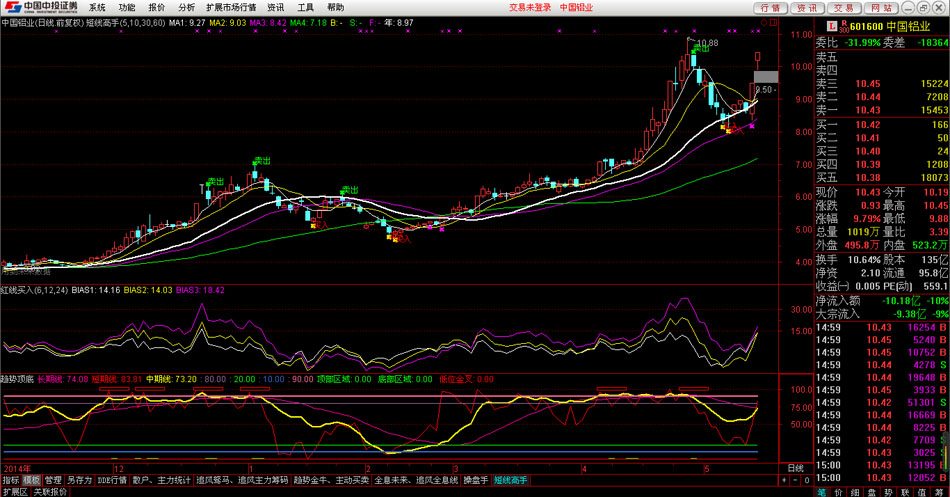The height and width of the screenshot is (497, 950).
Task: Select the 追风骜马、追风主力筹码 template tab
Action: (x=242, y=480)
